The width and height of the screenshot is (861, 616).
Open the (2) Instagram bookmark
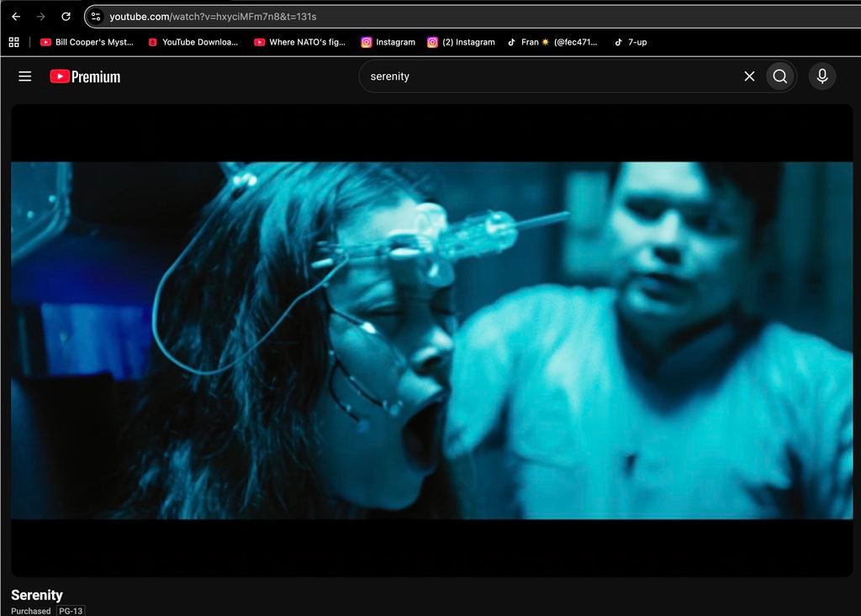[x=462, y=42]
